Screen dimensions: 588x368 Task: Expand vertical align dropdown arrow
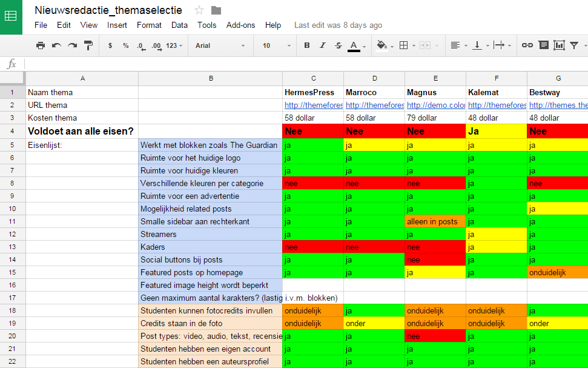click(x=487, y=46)
